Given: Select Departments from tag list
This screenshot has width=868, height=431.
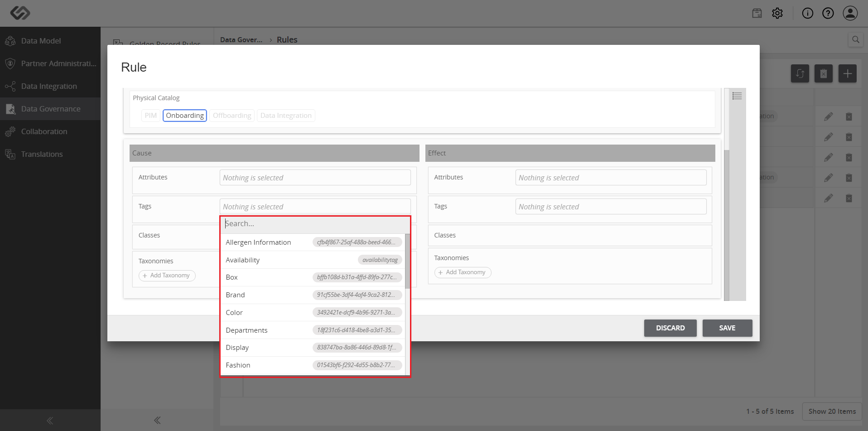Looking at the screenshot, I should tap(313, 330).
